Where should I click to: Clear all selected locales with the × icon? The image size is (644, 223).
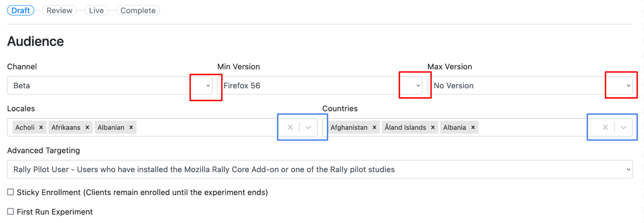click(290, 127)
